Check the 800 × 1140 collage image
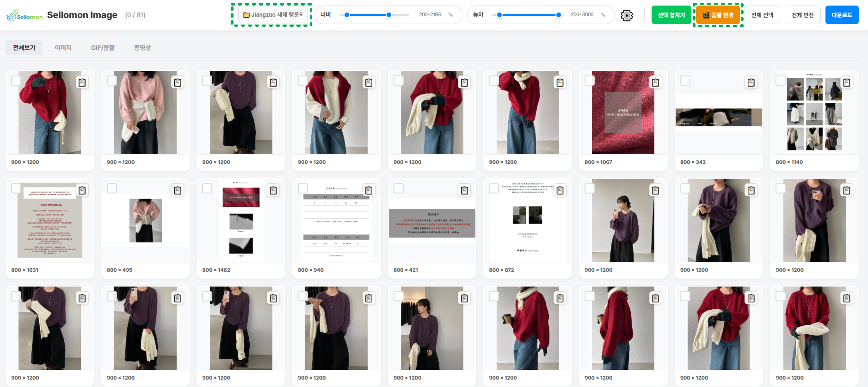The image size is (868, 387). coord(781,81)
